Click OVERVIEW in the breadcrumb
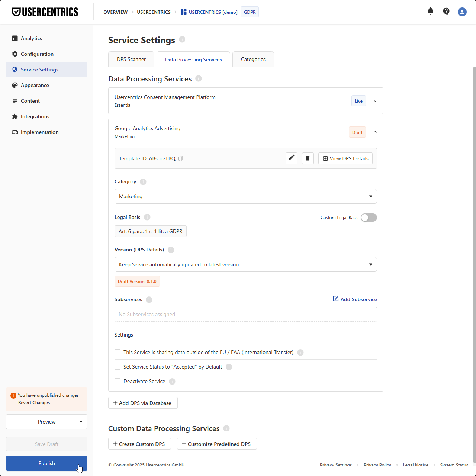Image resolution: width=476 pixels, height=476 pixels. (x=116, y=12)
